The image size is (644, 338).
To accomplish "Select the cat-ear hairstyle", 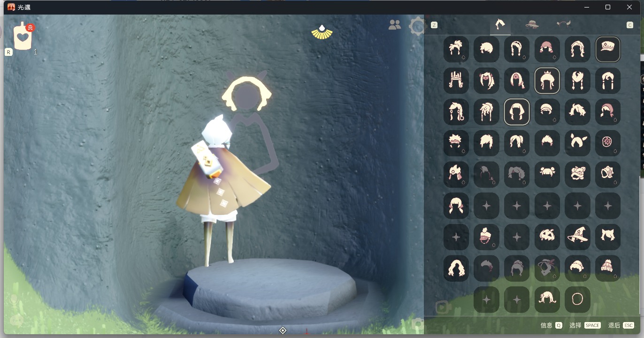I will tap(608, 237).
